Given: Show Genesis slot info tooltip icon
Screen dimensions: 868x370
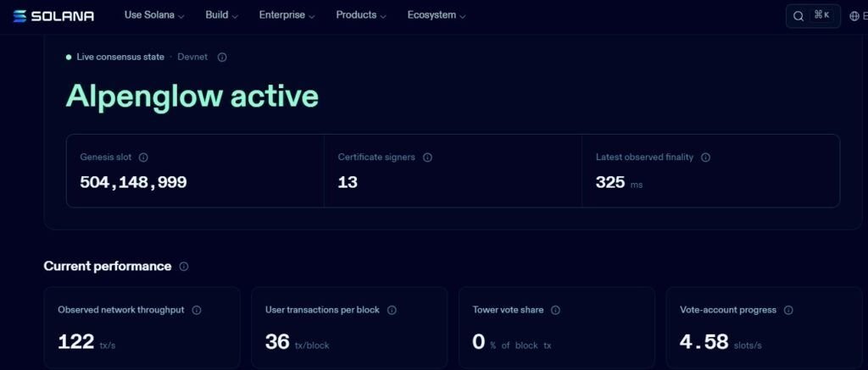Looking at the screenshot, I should (143, 157).
